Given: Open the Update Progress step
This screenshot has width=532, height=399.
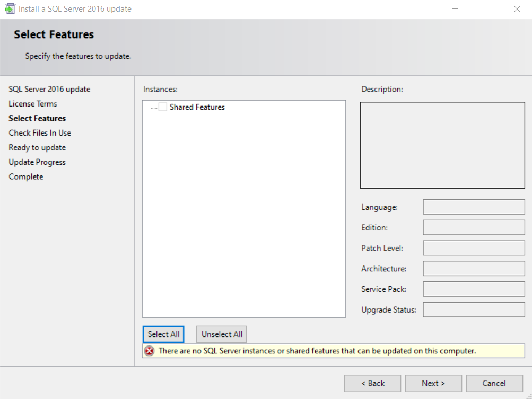Looking at the screenshot, I should coord(37,162).
